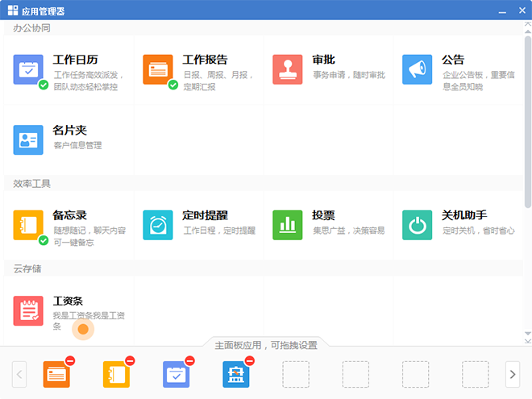Close the 应用管理器 window
The height and width of the screenshot is (399, 532).
coord(522,10)
